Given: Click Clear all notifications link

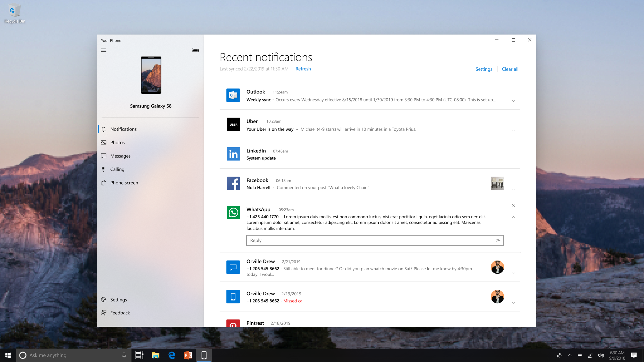Looking at the screenshot, I should point(510,69).
